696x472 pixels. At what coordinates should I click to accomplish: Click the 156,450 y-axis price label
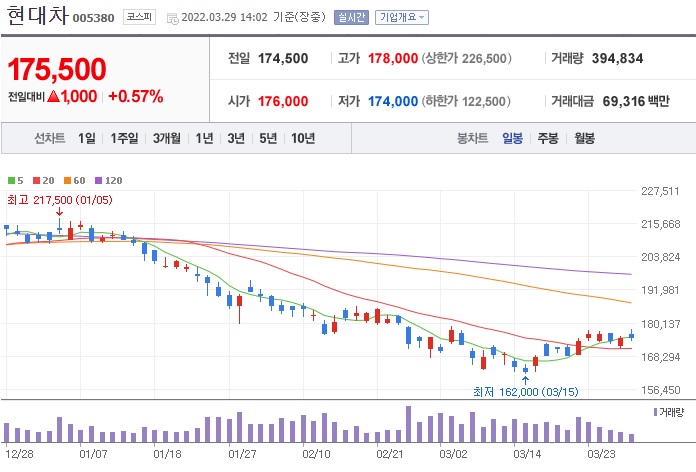[x=660, y=390]
